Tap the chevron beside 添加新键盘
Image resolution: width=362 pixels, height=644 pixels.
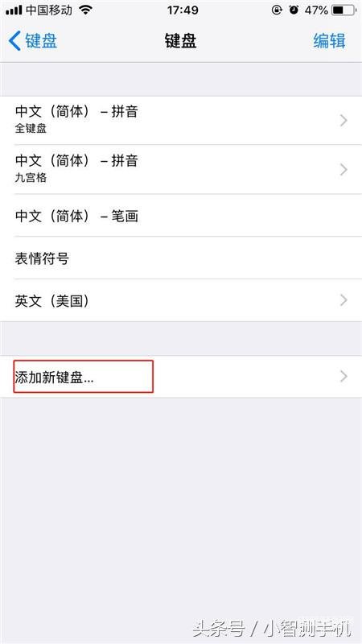pos(344,377)
